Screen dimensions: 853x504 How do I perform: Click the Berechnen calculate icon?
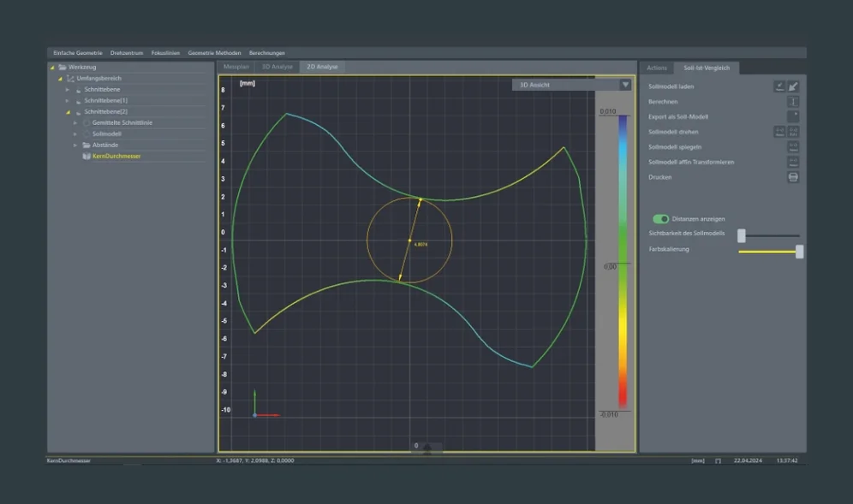(793, 101)
